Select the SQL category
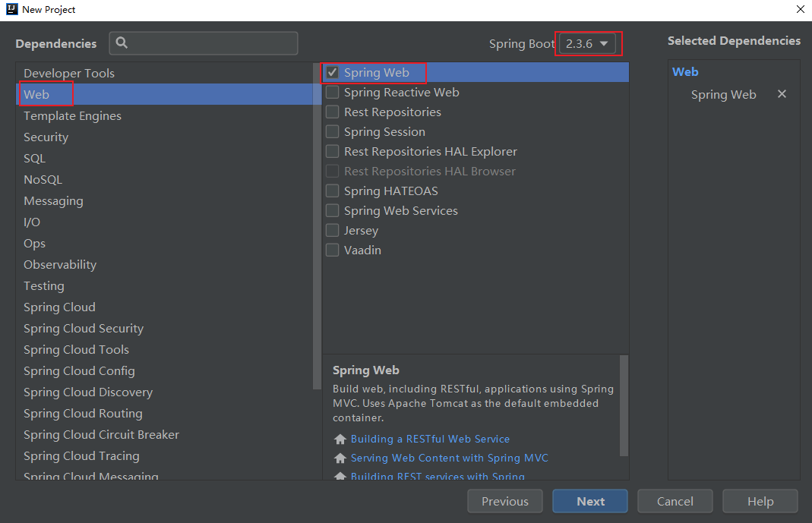Viewport: 812px width, 523px height. [x=165, y=158]
